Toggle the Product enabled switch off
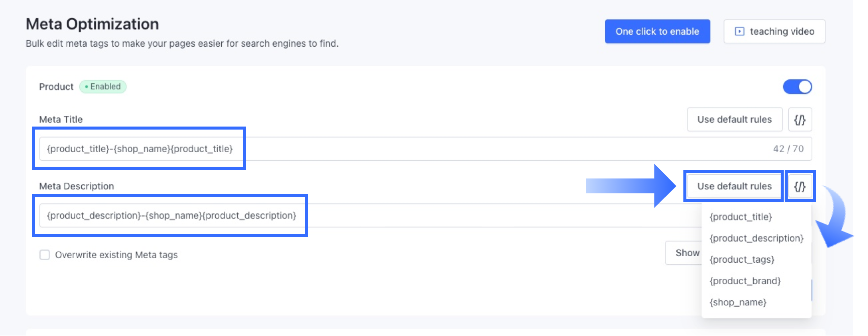The height and width of the screenshot is (336, 868). (x=797, y=87)
